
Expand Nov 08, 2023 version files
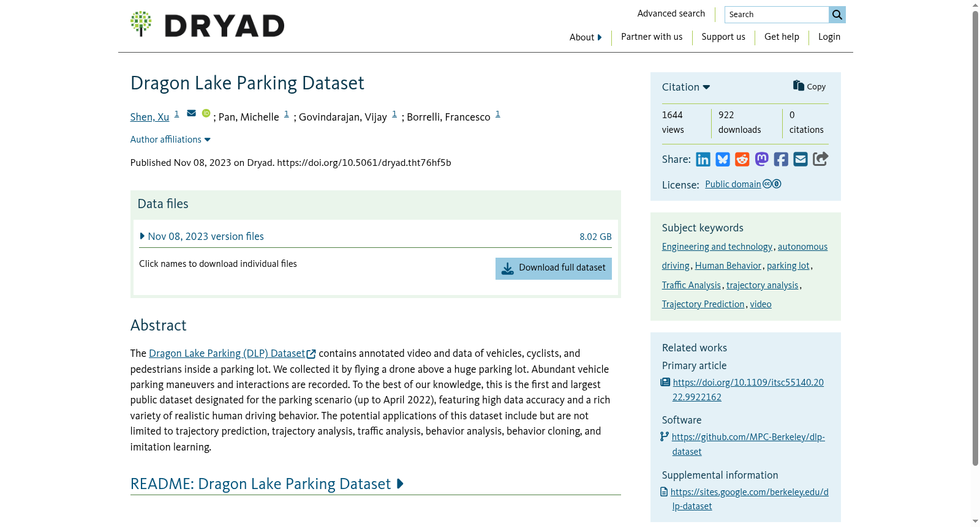click(x=202, y=236)
